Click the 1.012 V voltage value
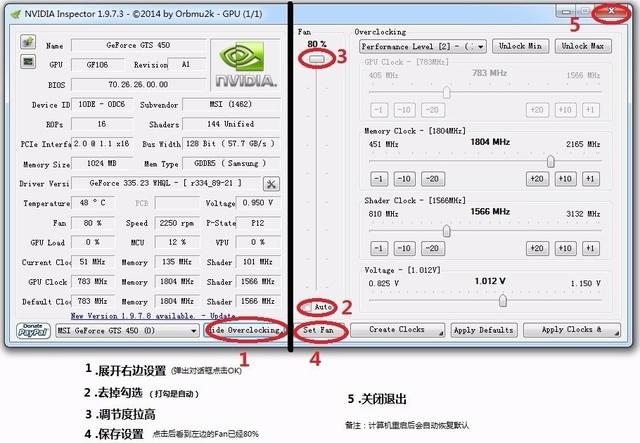Image resolution: width=640 pixels, height=443 pixels. (x=490, y=281)
